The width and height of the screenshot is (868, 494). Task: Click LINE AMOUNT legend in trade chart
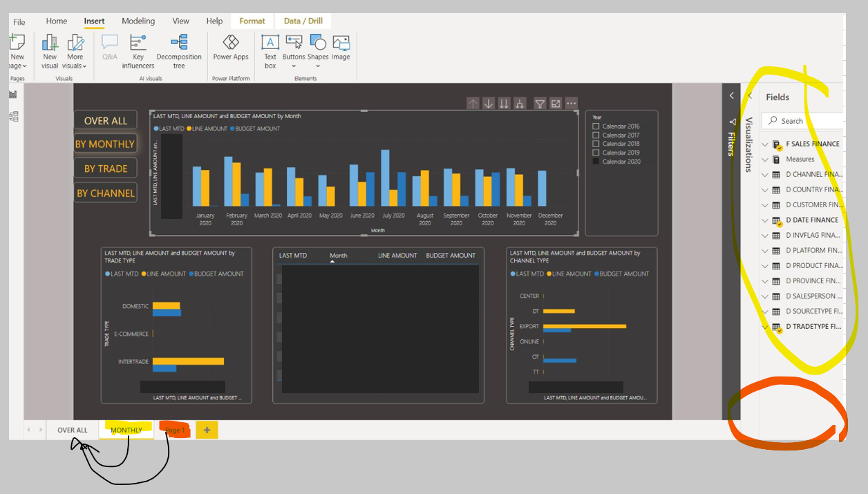[163, 274]
